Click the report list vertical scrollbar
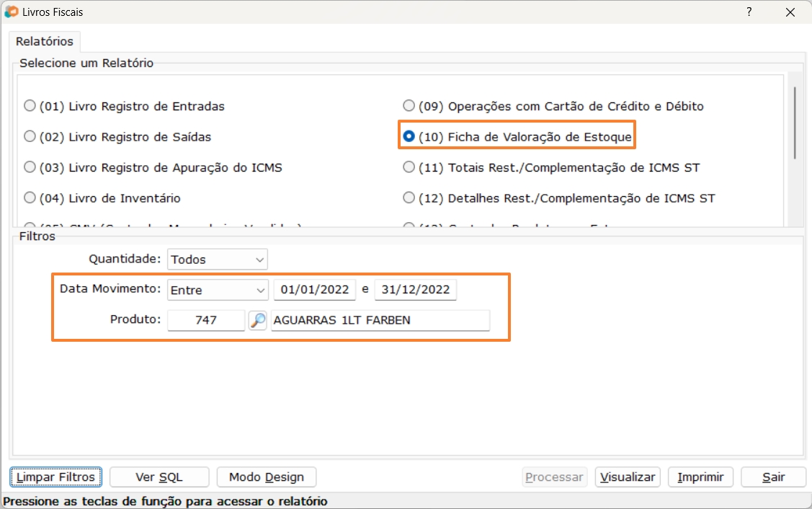This screenshot has height=509, width=812. pyautogui.click(x=795, y=123)
